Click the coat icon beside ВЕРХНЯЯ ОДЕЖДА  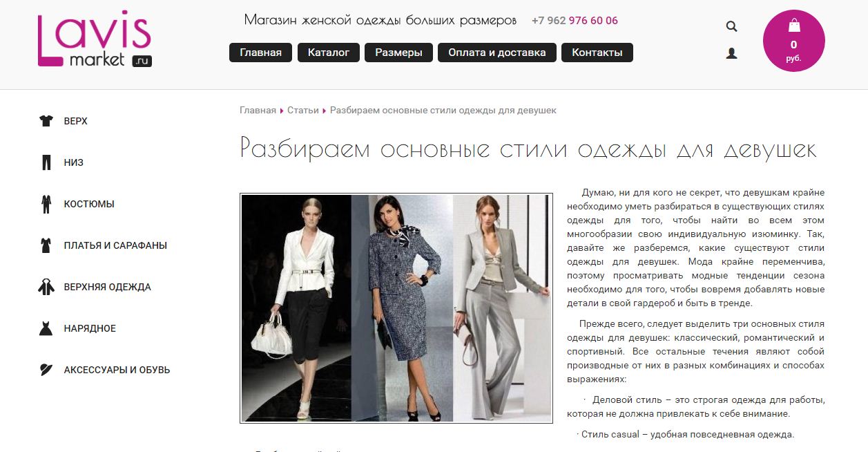pos(46,287)
